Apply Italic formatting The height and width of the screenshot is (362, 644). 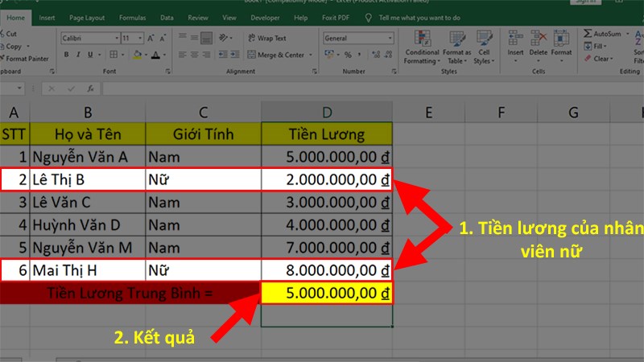[78, 55]
